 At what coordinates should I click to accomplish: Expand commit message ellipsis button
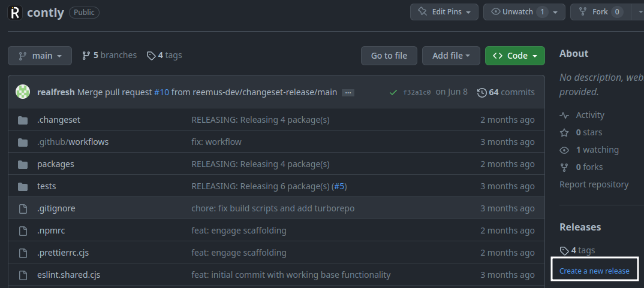(x=348, y=93)
